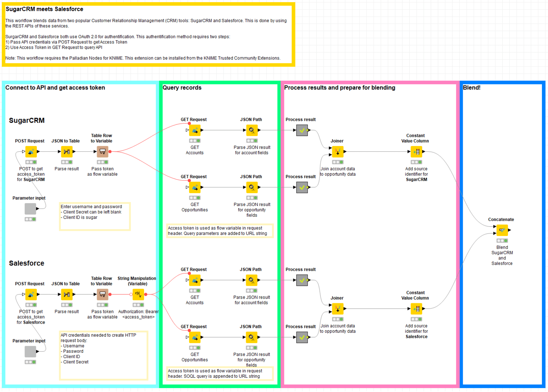Click 'POST to get access_token for Salesforce' label

pyautogui.click(x=31, y=317)
